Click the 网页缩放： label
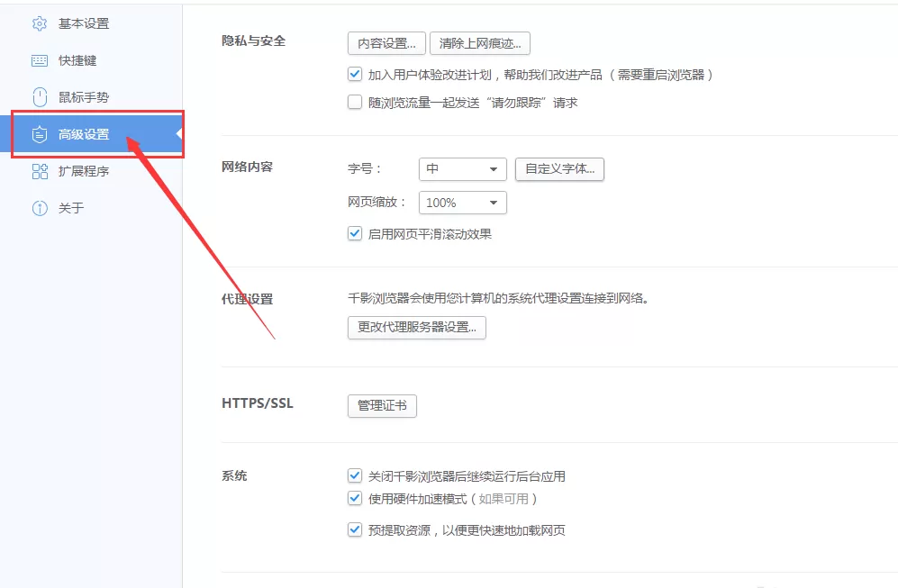This screenshot has width=898, height=588. (376, 202)
